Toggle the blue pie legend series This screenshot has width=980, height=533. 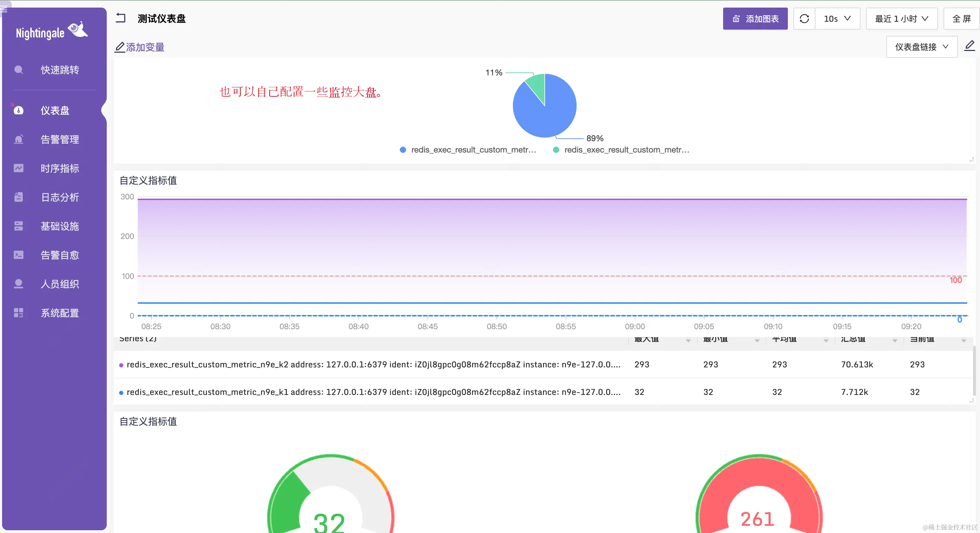(x=468, y=150)
